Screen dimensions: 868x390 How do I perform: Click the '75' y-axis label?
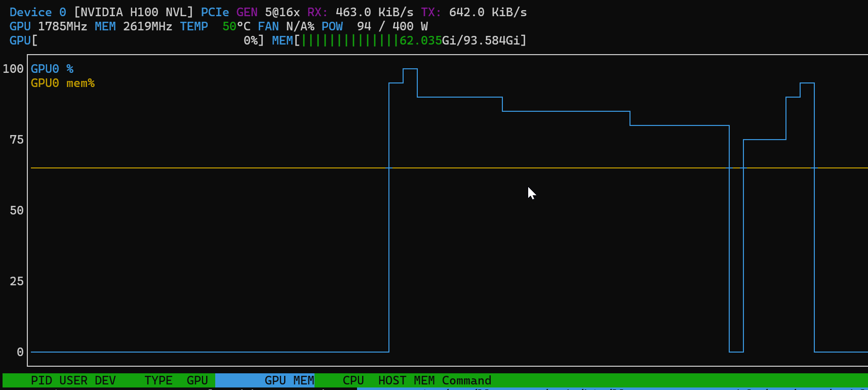(x=17, y=140)
